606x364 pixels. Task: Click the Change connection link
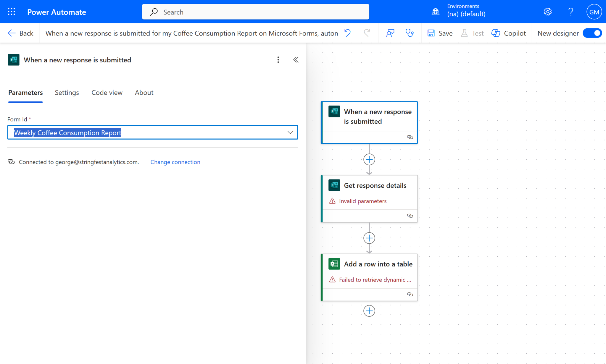[175, 162]
